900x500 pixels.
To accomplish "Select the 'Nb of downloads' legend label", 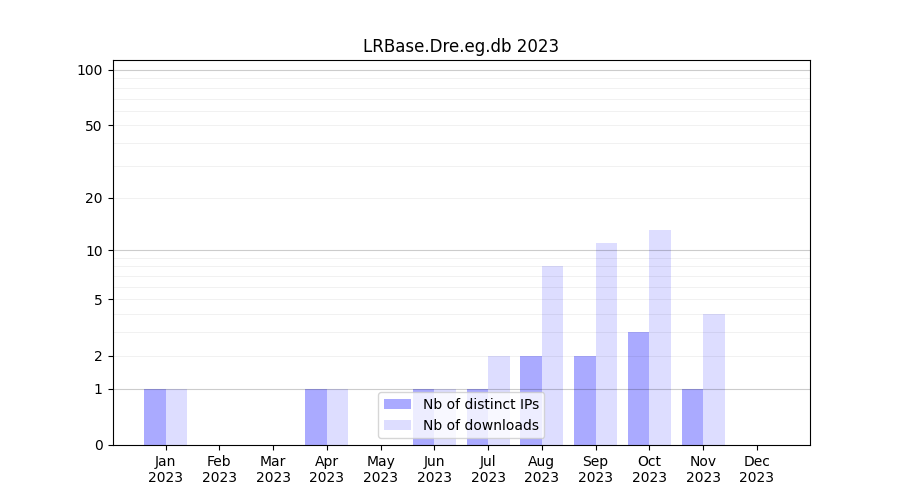I will pyautogui.click(x=480, y=425).
